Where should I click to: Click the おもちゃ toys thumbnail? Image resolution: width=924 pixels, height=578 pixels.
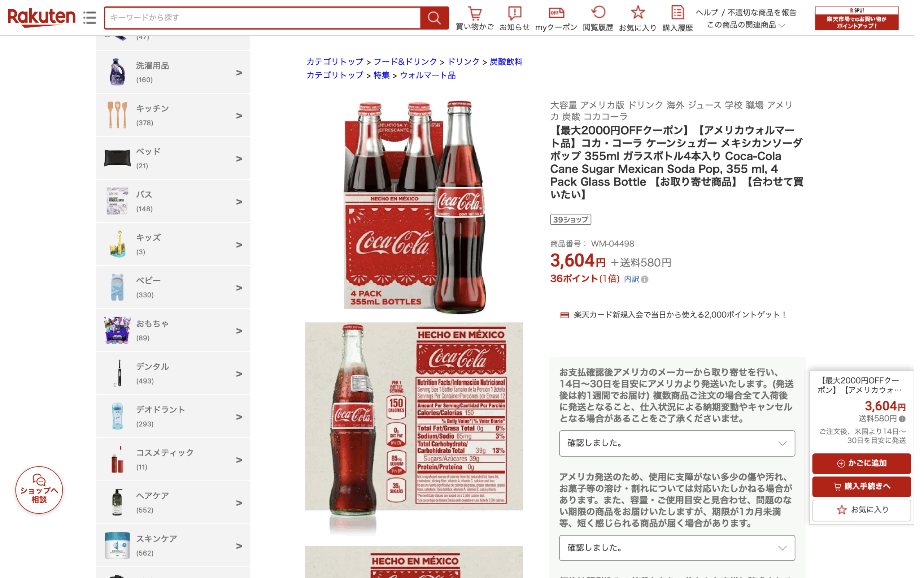click(117, 330)
